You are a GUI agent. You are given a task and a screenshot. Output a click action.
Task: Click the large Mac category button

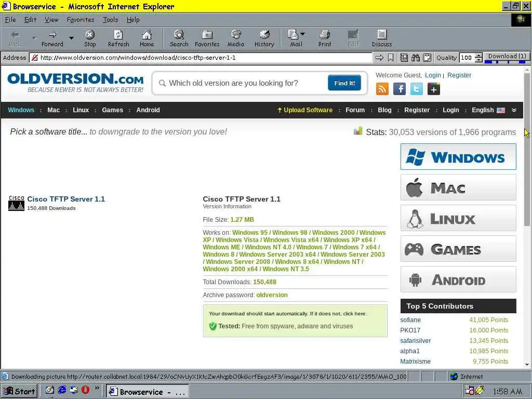coord(458,187)
